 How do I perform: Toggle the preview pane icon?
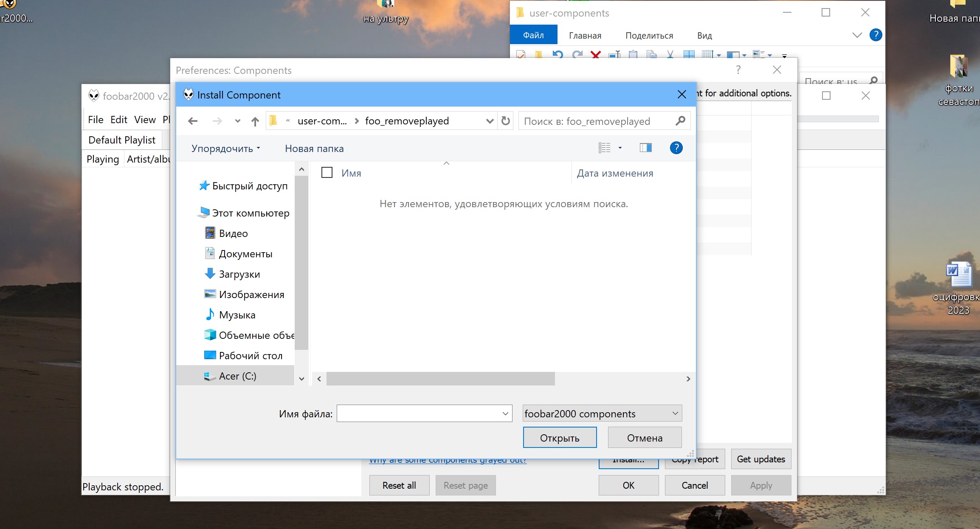pos(645,148)
